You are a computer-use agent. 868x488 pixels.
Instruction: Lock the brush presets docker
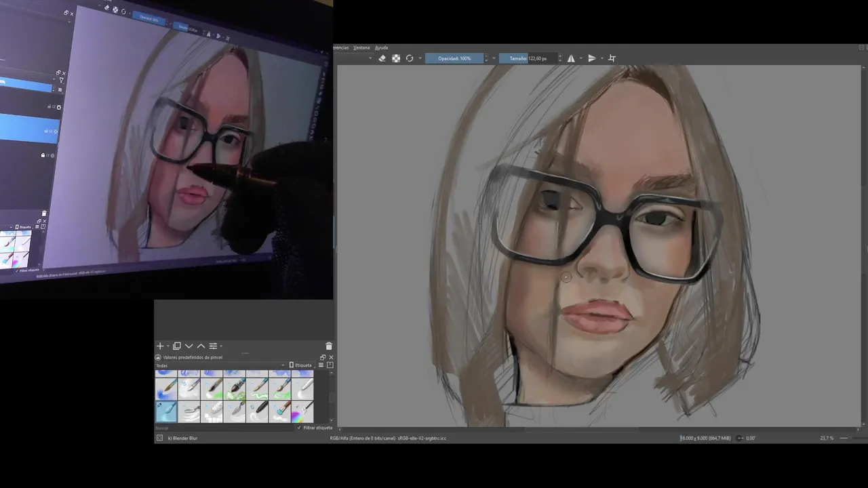[x=158, y=357]
